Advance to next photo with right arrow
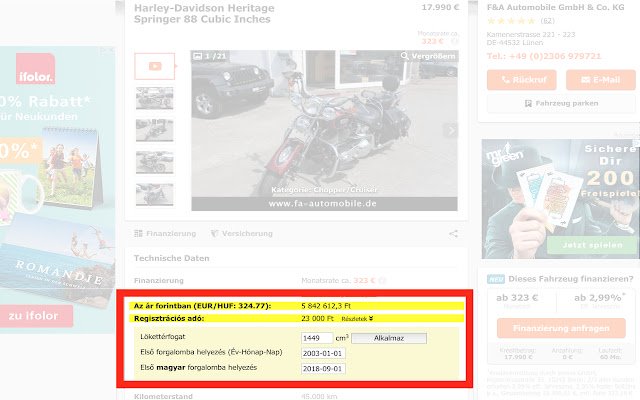This screenshot has width=640, height=400. [451, 131]
